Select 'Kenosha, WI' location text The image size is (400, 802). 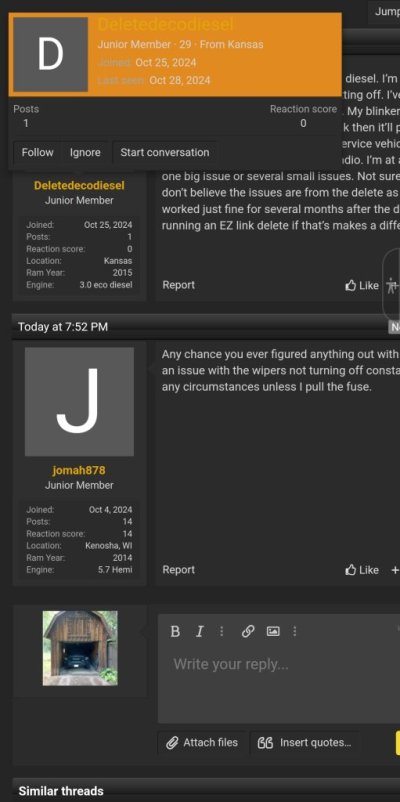108,546
